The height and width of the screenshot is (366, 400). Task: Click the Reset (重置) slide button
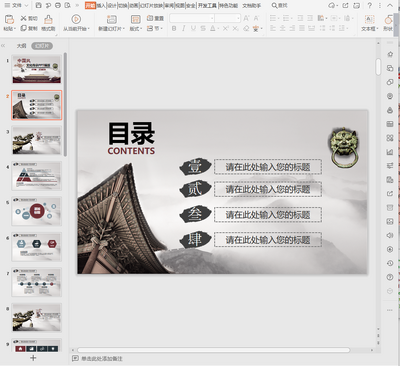click(155, 18)
